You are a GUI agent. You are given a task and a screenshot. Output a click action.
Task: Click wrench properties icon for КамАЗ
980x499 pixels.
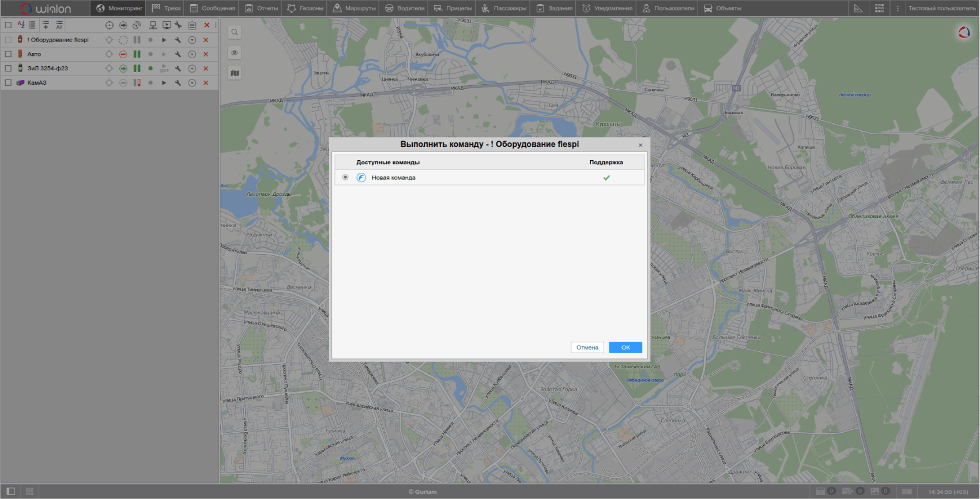click(178, 83)
